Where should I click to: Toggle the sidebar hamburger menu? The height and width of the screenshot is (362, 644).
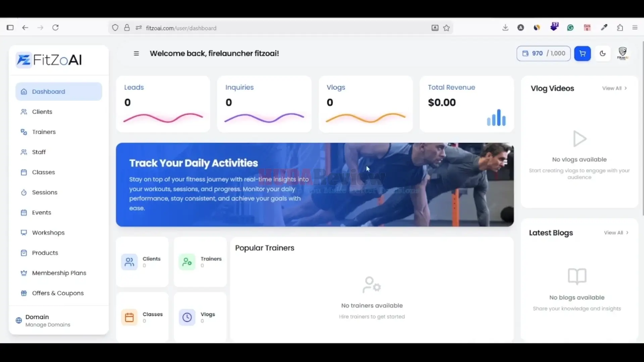[136, 53]
